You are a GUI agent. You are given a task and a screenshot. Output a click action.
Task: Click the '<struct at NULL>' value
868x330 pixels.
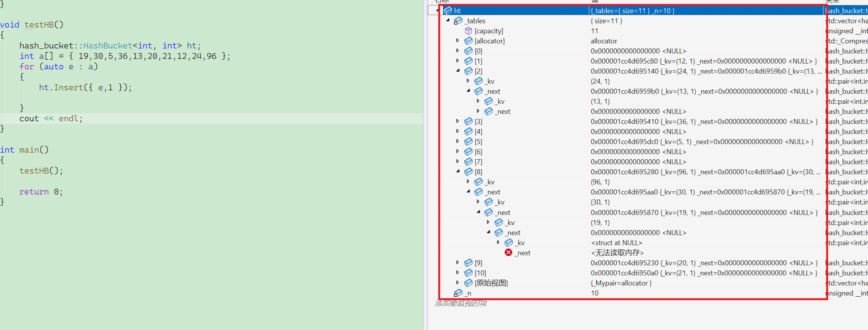click(617, 243)
